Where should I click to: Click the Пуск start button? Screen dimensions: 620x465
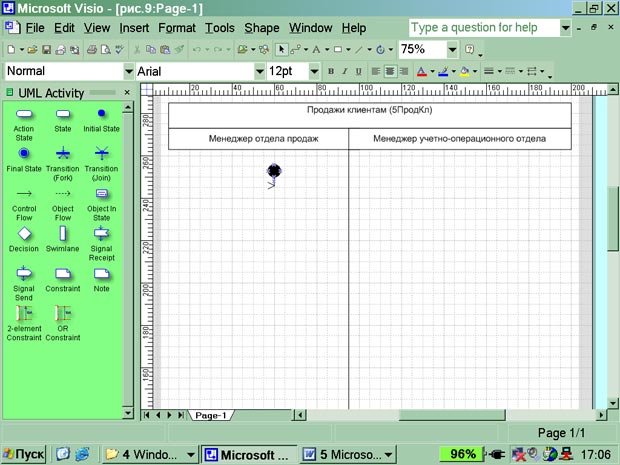pos(23,454)
